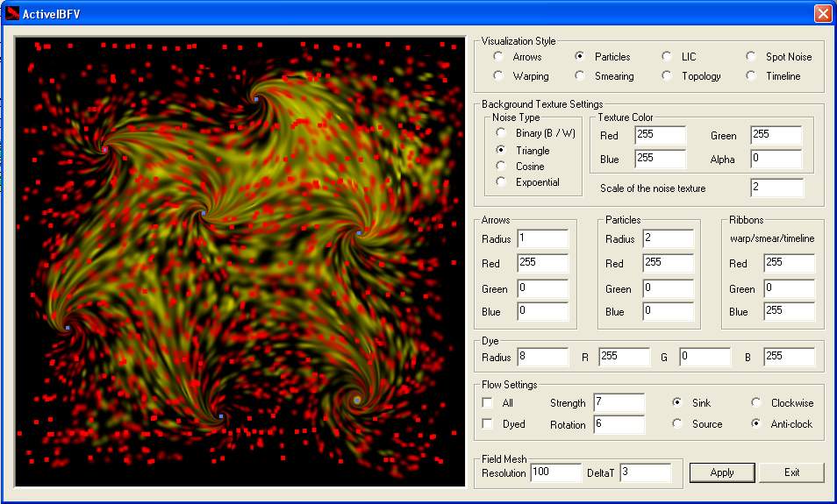
Task: Click the Flow Strength input field
Action: tap(619, 403)
